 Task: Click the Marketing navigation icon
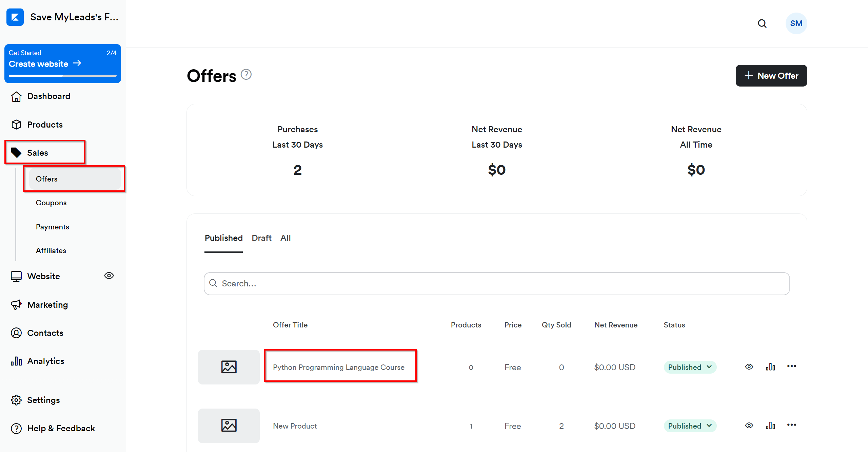15,304
